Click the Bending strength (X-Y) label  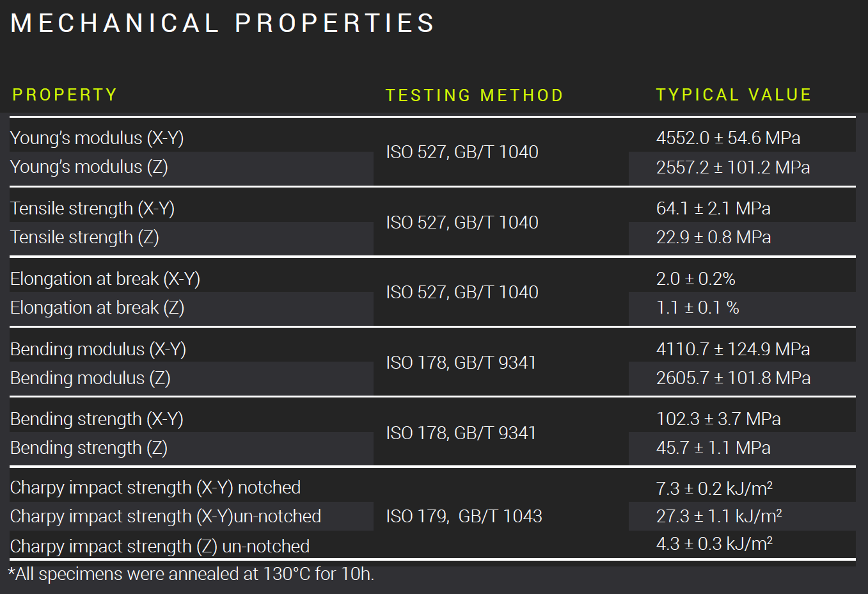click(97, 419)
